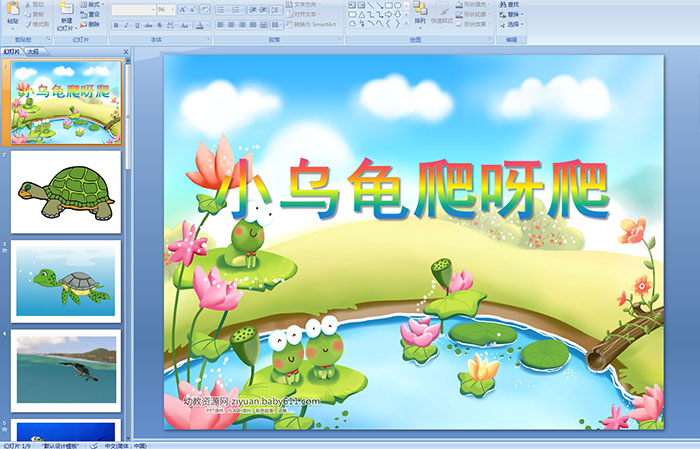Viewport: 700px width, 449px height.
Task: Select the left brace shape
Action: (388, 23)
